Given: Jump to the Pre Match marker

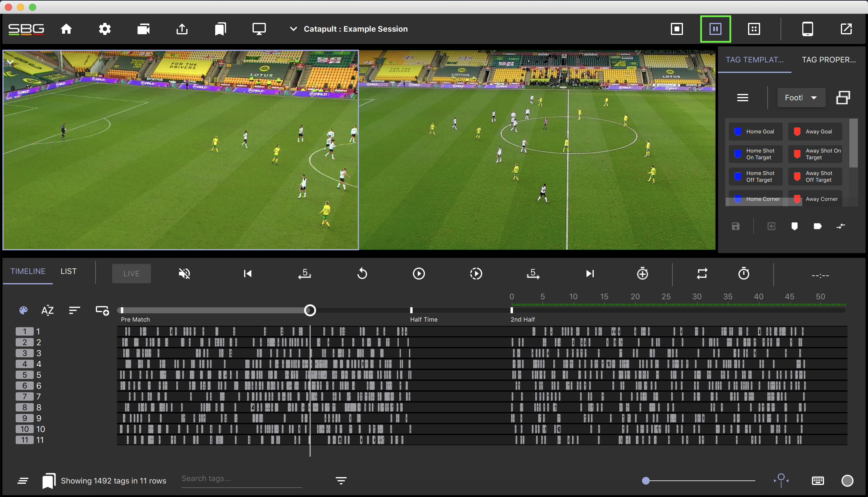Looking at the screenshot, I should 122,310.
